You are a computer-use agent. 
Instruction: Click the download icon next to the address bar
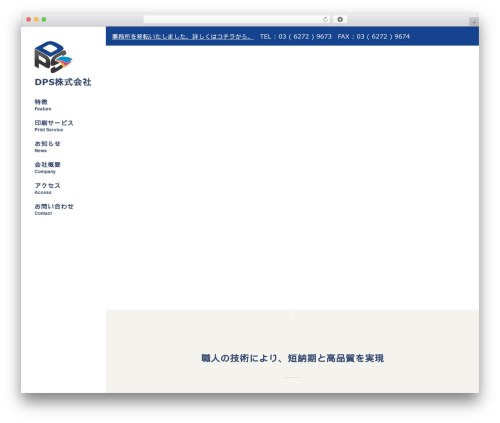tap(340, 19)
